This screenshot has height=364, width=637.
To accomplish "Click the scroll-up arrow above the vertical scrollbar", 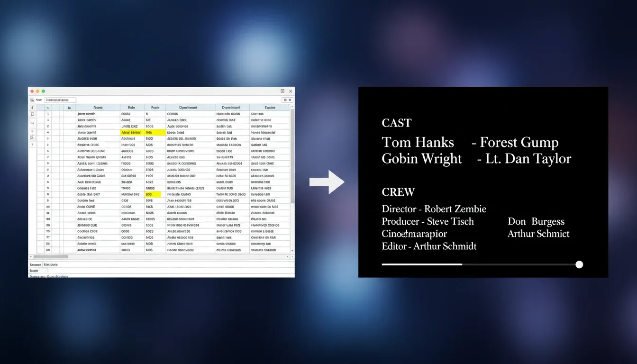I will (292, 107).
